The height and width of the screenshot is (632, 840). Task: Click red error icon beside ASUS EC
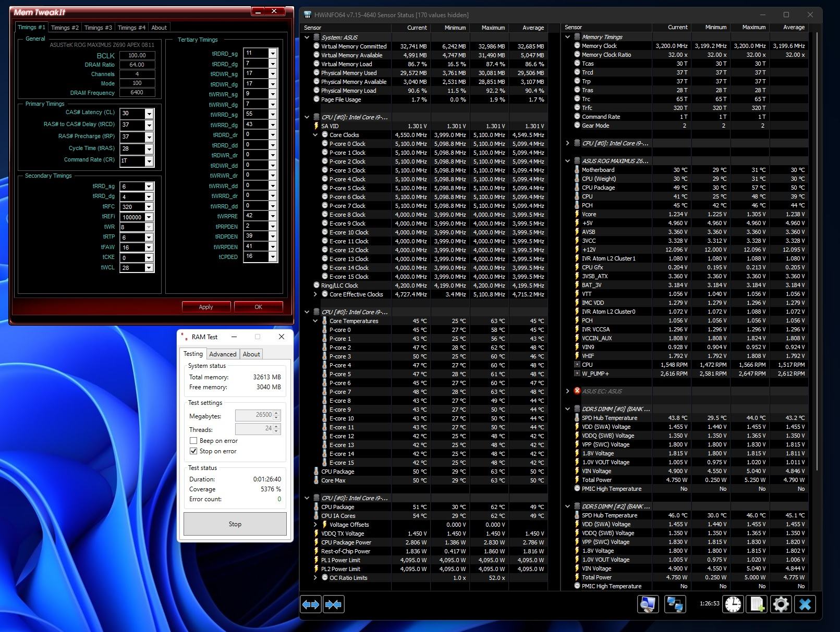[x=577, y=391]
